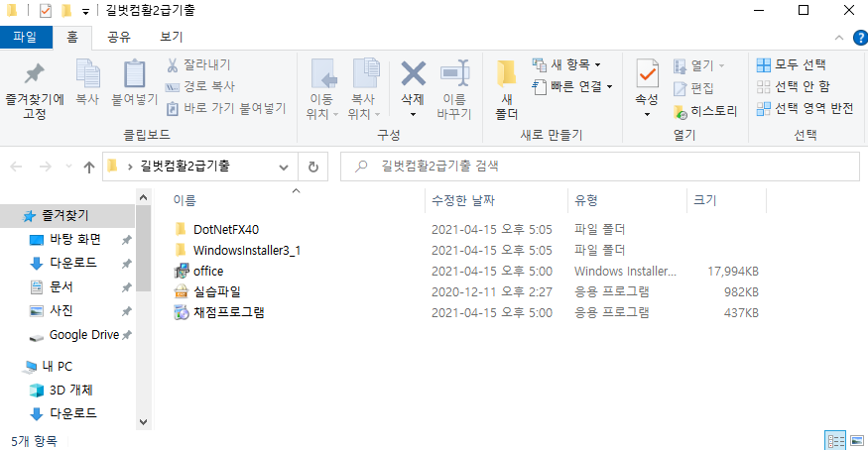This screenshot has height=450, width=868.
Task: Click 열기 (Open) in the ribbon
Action: pyautogui.click(x=698, y=65)
